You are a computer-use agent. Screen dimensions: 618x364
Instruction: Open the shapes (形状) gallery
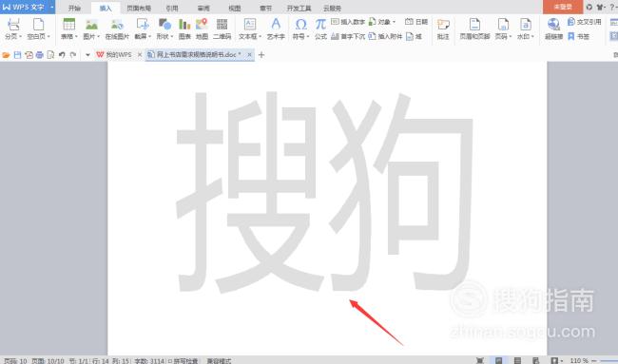click(164, 29)
